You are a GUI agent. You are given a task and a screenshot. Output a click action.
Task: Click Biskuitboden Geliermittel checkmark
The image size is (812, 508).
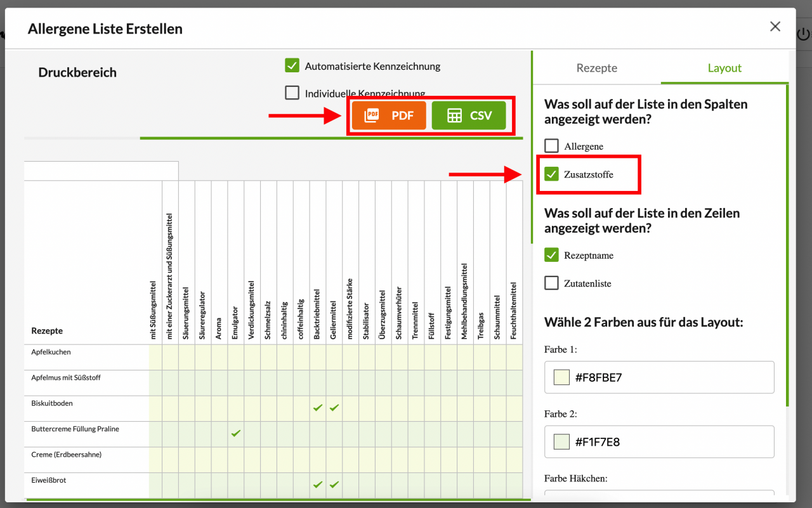pyautogui.click(x=334, y=408)
